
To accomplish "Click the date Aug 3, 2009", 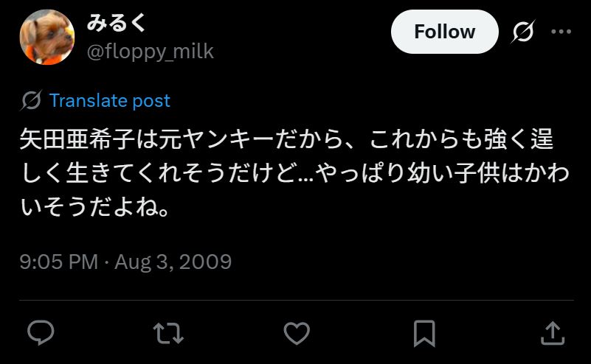I will tap(173, 262).
